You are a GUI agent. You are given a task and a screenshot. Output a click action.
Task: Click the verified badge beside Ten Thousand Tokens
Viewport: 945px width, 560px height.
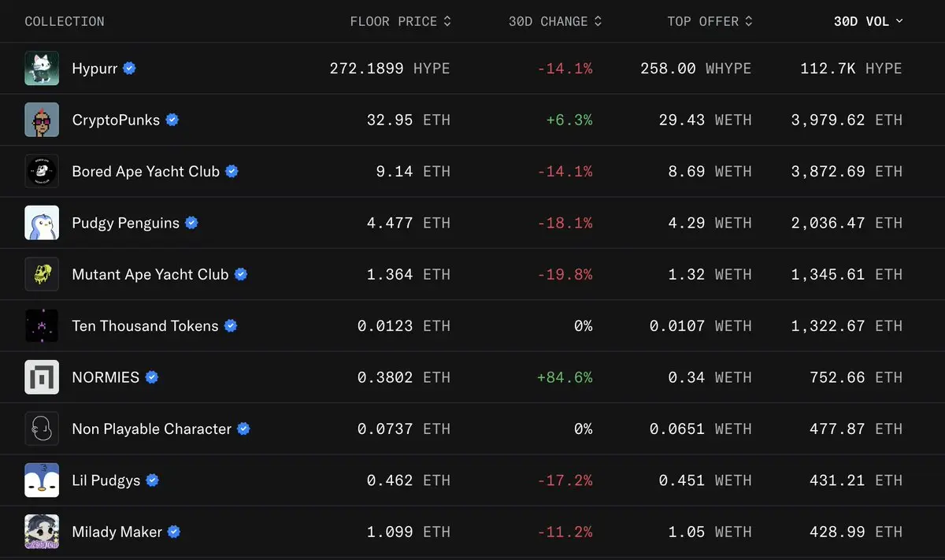pos(231,325)
